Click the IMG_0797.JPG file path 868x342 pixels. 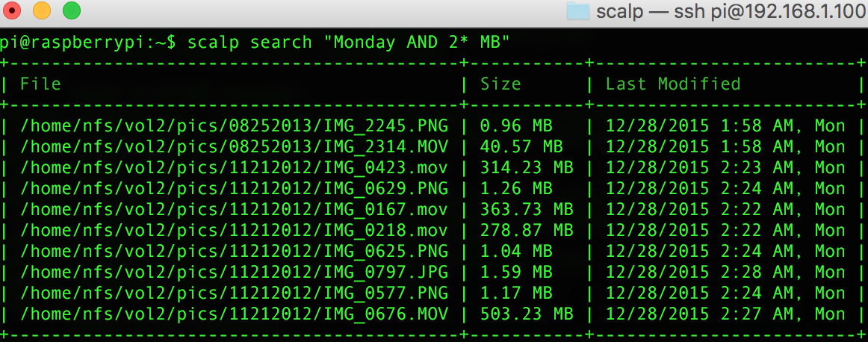click(x=234, y=272)
